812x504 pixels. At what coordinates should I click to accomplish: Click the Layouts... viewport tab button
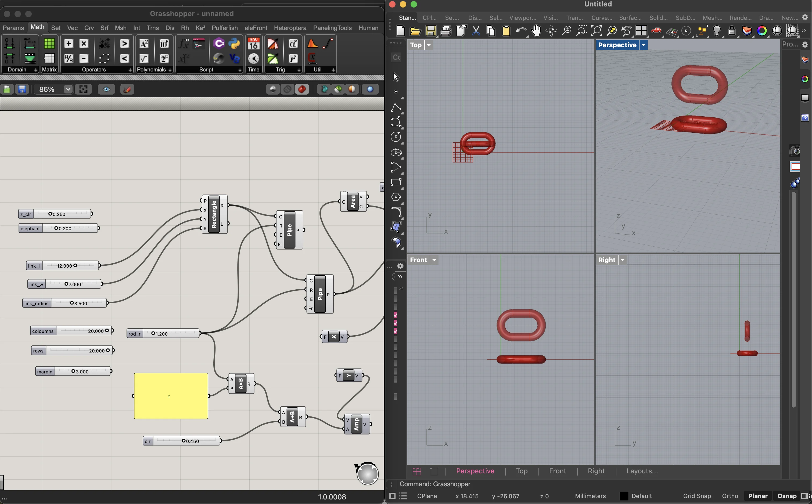pos(642,471)
